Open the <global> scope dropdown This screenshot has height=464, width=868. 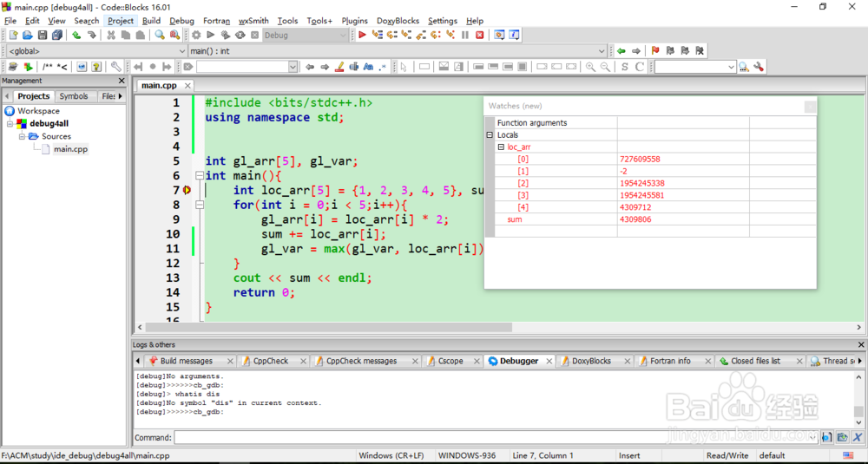click(182, 51)
